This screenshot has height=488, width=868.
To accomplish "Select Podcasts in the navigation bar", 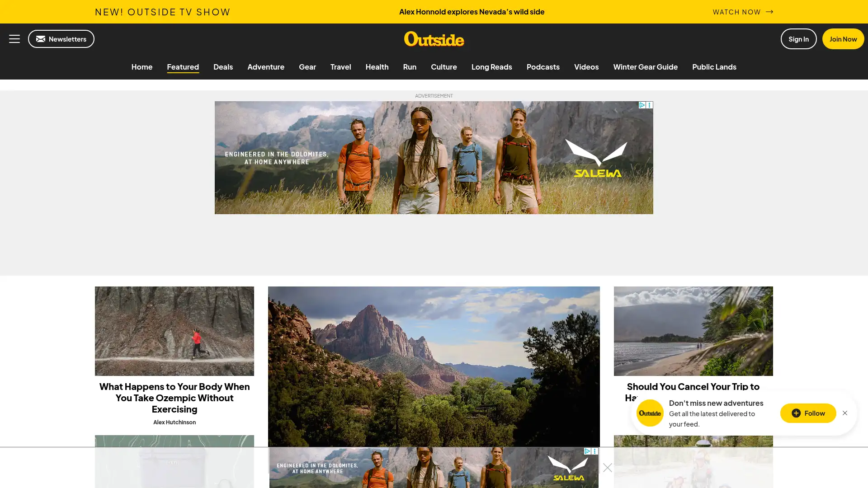I will point(543,67).
